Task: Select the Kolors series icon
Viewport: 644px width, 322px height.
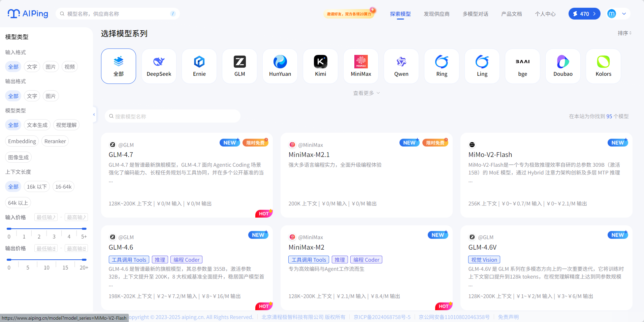Action: click(x=603, y=66)
